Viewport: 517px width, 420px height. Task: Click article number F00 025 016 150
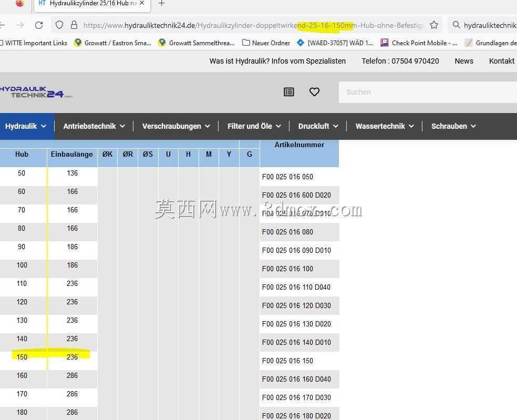pos(287,361)
